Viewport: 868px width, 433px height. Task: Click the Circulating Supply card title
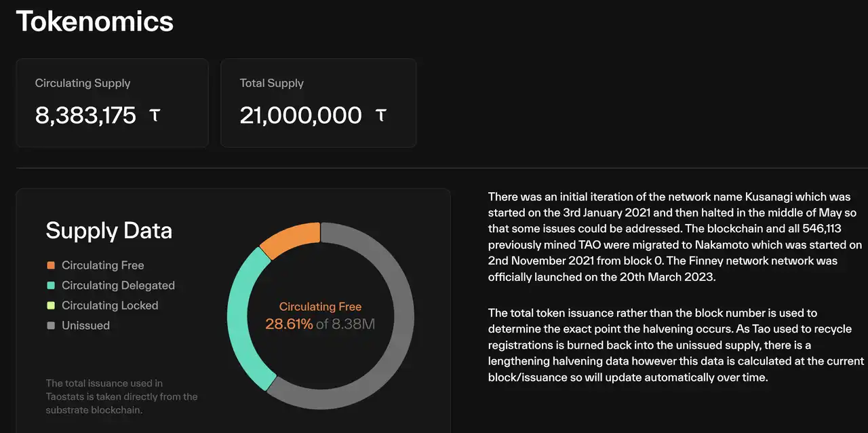coord(83,83)
